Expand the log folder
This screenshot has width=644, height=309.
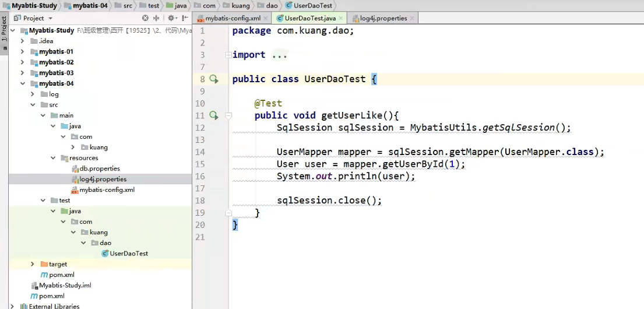[33, 94]
